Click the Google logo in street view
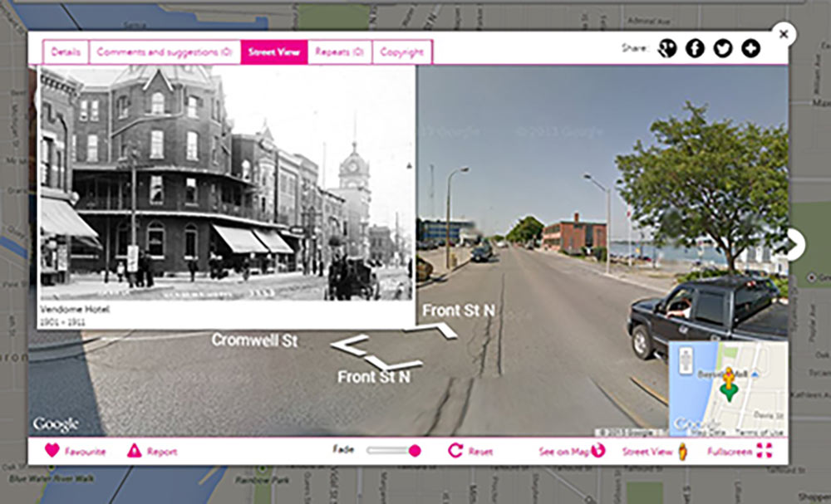 56,424
